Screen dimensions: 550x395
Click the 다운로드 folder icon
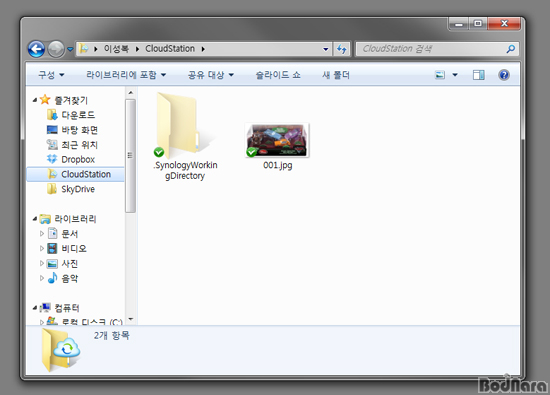coord(52,114)
